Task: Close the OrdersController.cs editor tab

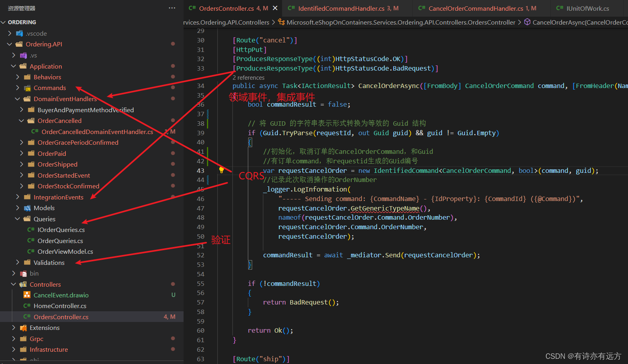Action: pos(275,8)
